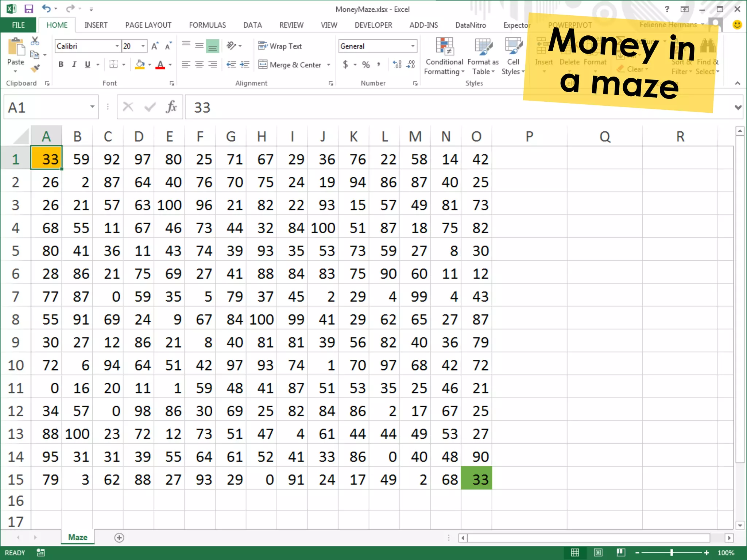Click the macro recording icon in status bar

[41, 553]
